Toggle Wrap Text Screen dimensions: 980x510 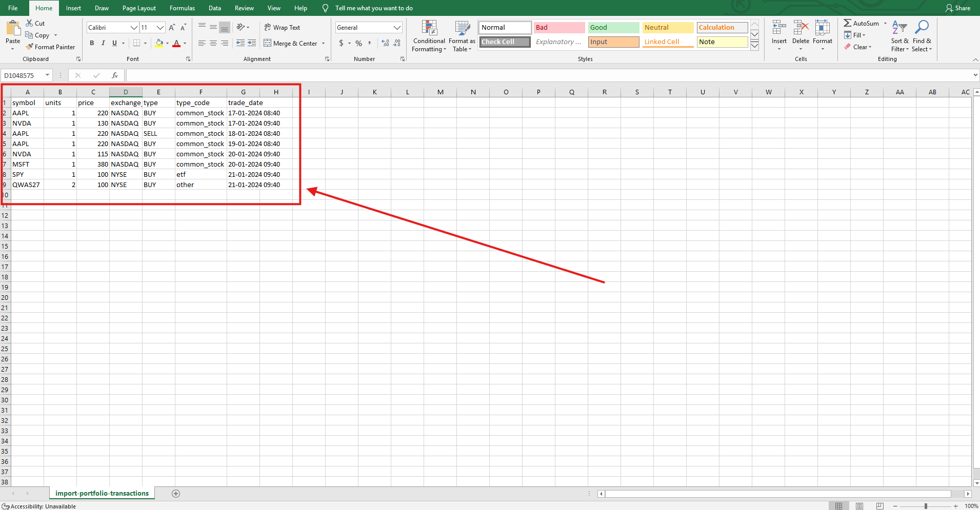tap(282, 27)
